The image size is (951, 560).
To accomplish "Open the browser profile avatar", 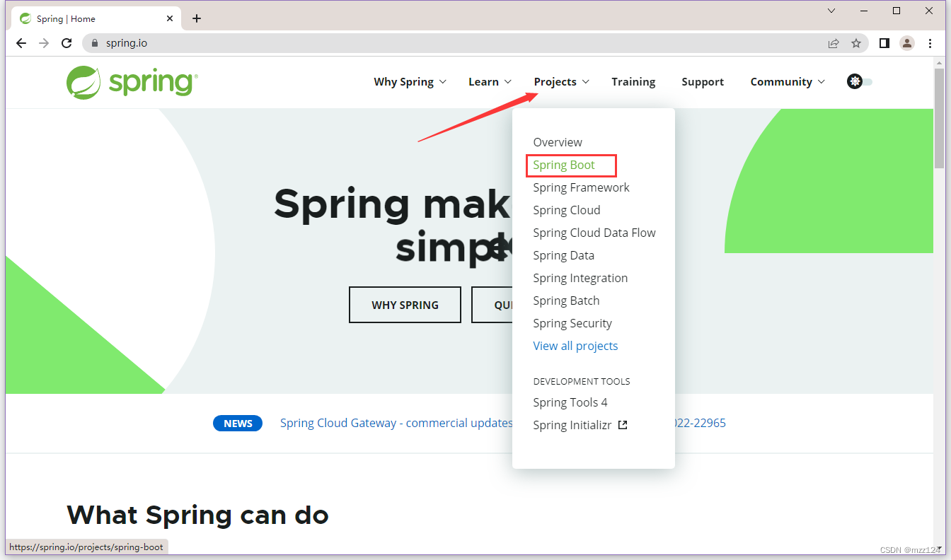I will [x=907, y=43].
